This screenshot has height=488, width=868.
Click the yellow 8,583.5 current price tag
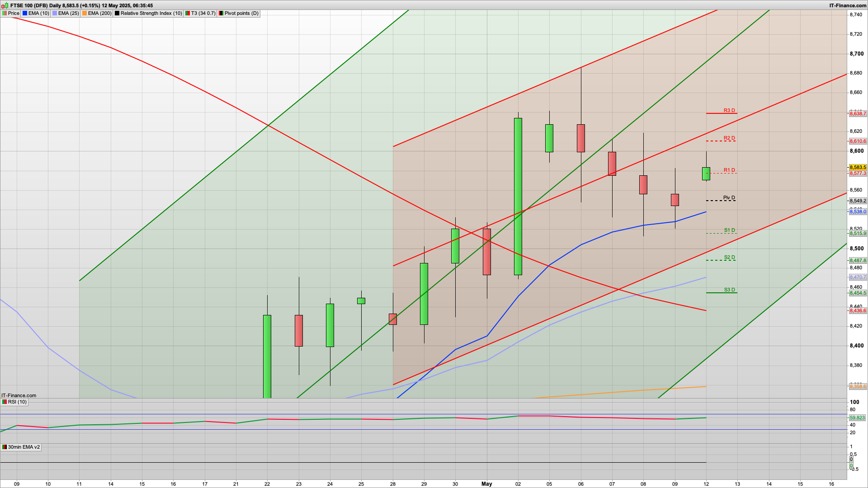coord(858,167)
